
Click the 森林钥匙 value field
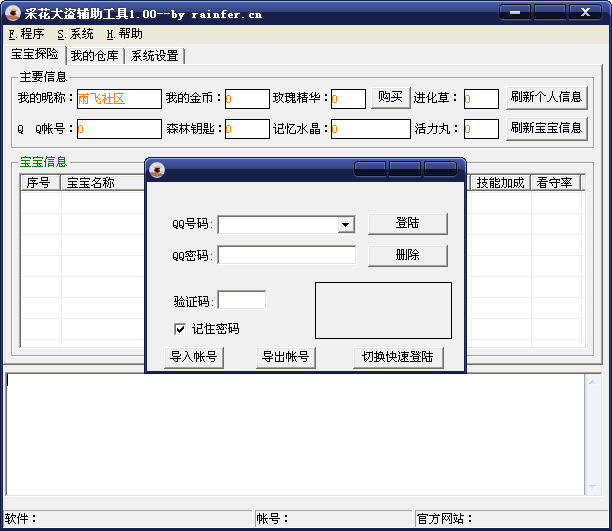click(247, 129)
